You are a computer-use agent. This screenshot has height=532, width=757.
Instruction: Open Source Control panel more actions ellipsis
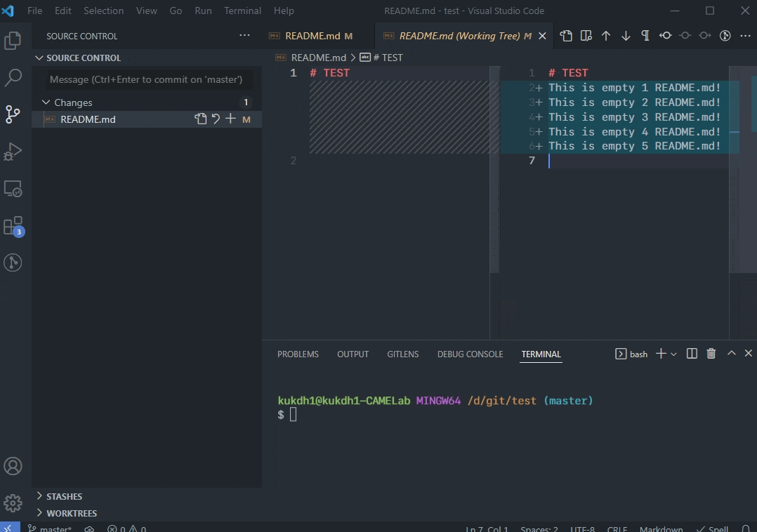click(245, 36)
